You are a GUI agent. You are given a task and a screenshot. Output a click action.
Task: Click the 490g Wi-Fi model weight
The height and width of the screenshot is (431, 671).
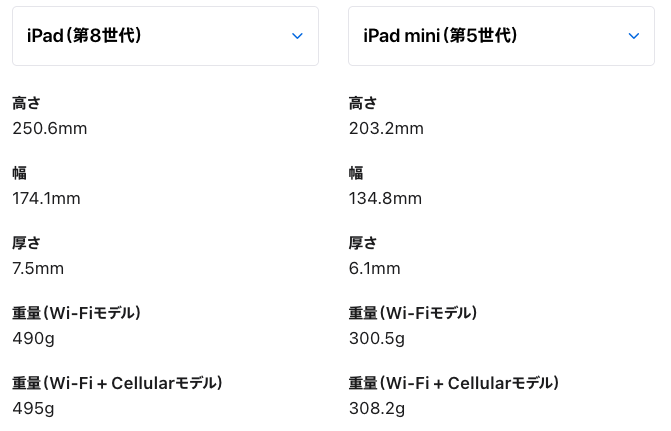click(x=32, y=338)
